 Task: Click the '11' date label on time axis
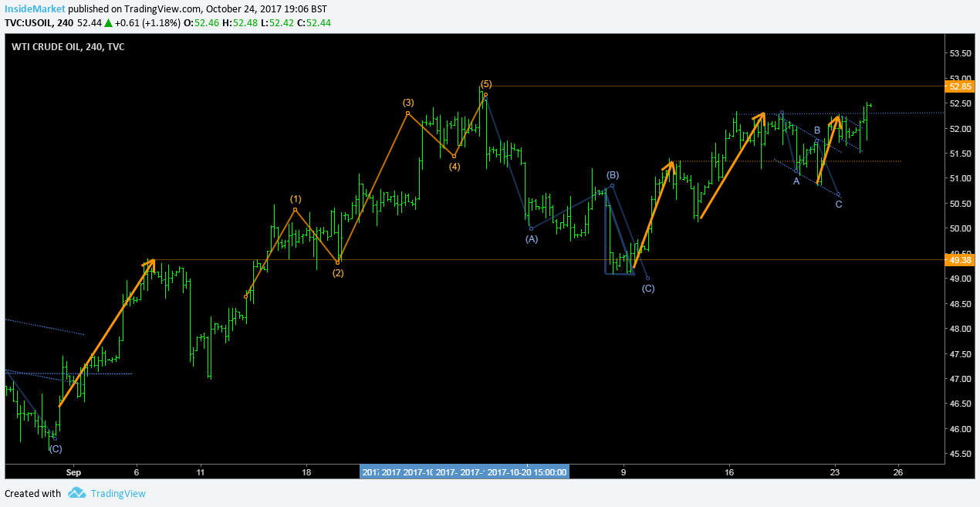200,472
